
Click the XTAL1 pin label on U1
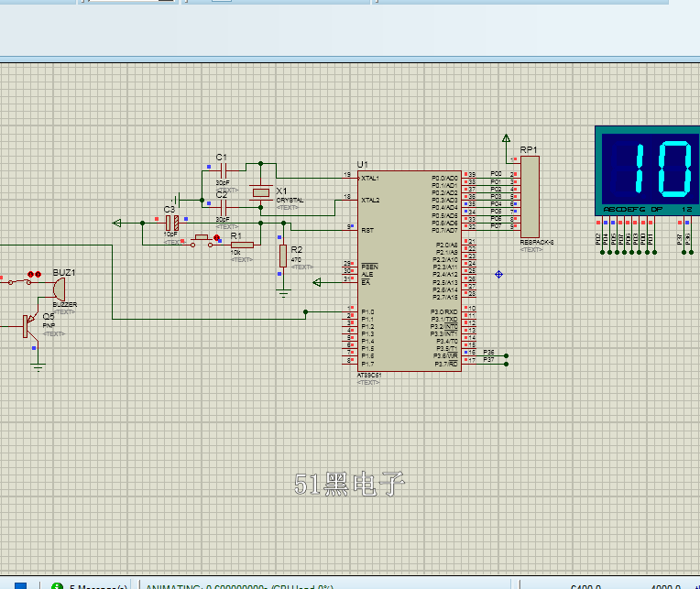click(x=370, y=178)
